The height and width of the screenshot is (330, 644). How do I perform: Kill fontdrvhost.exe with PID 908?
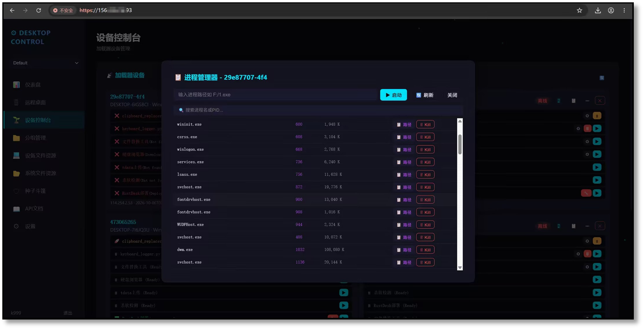click(x=425, y=212)
